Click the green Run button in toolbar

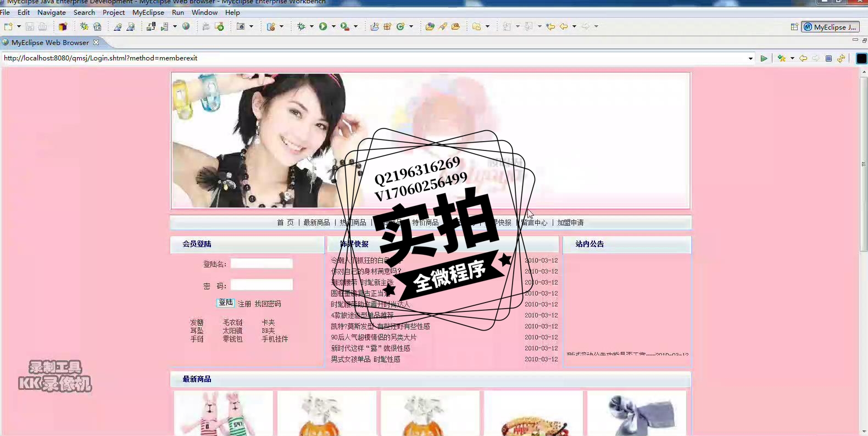[x=323, y=26]
